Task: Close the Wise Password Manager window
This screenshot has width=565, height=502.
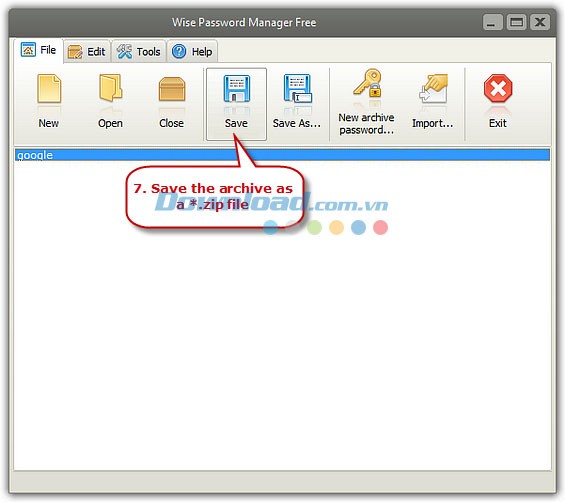Action: click(540, 22)
